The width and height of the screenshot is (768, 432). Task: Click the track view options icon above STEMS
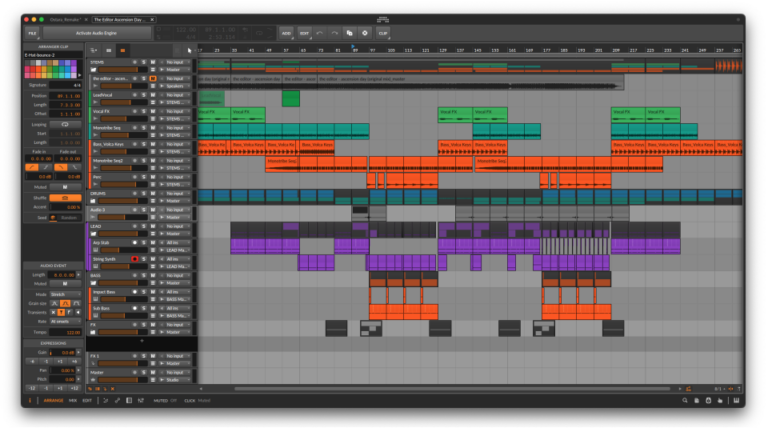pyautogui.click(x=94, y=50)
